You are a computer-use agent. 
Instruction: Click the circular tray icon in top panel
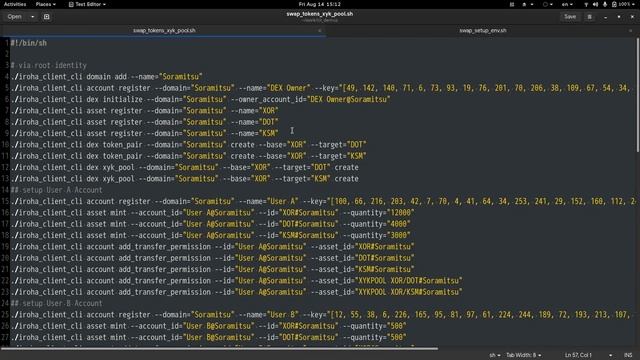coord(545,4)
